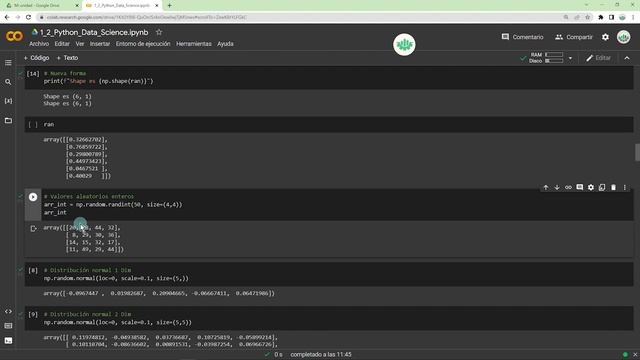This screenshot has height=360, width=640.
Task: Click the notebook vertical scrollbar thumb
Action: click(x=637, y=152)
